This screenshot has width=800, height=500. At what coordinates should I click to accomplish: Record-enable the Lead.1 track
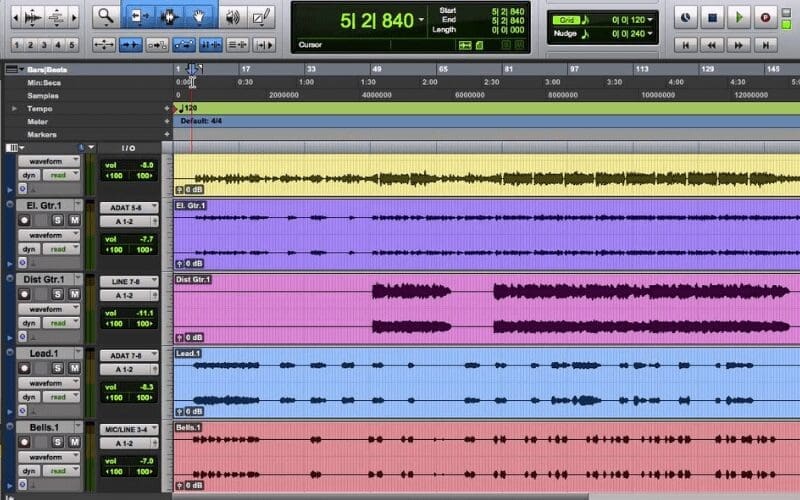pos(24,368)
